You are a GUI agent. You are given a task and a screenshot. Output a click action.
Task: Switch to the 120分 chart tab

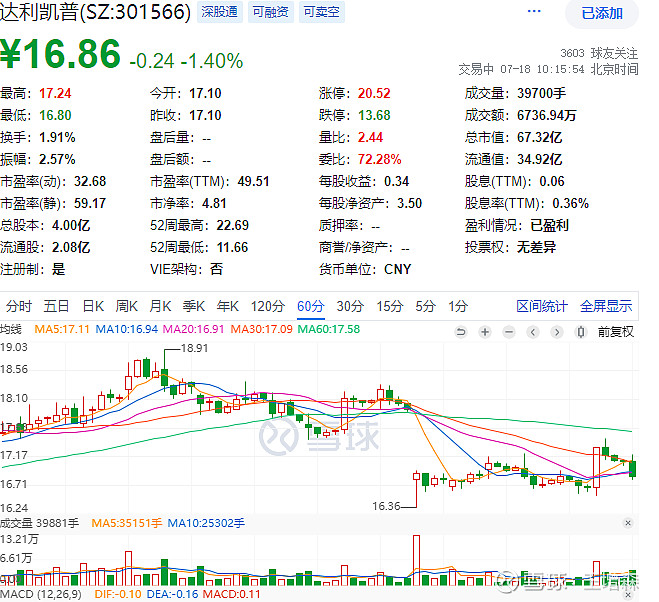pos(268,306)
